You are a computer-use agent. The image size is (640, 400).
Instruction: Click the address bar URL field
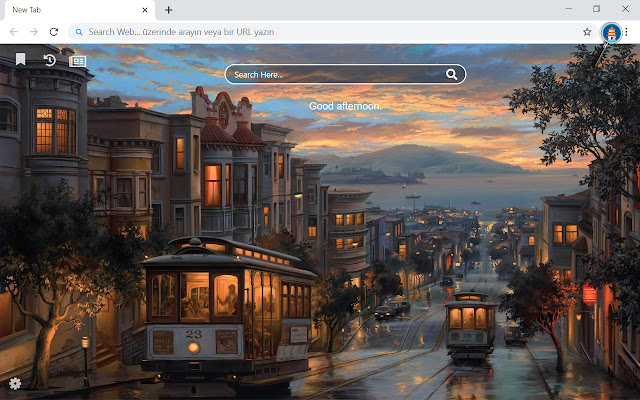point(333,32)
